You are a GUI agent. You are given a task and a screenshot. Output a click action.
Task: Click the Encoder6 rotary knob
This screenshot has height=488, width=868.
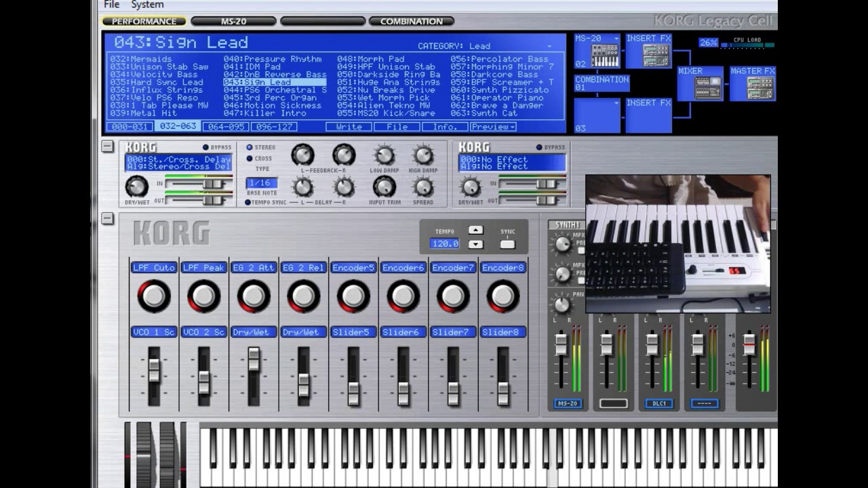click(x=403, y=296)
